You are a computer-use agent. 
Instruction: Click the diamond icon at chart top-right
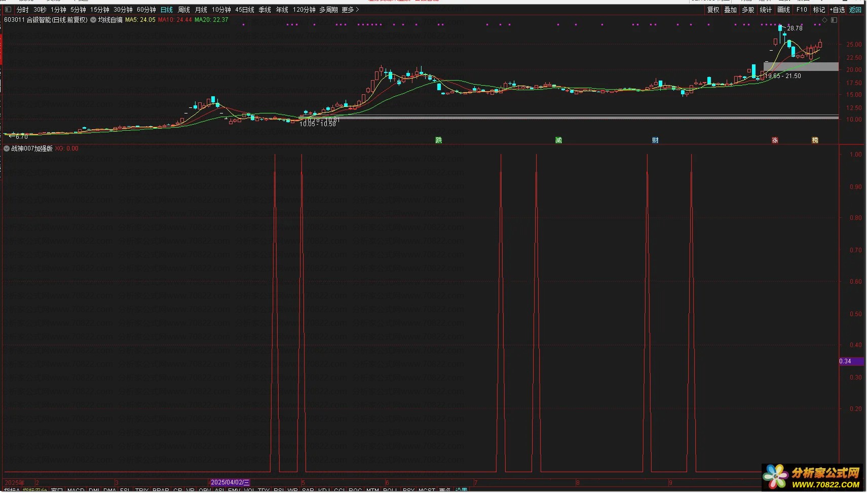pos(824,20)
